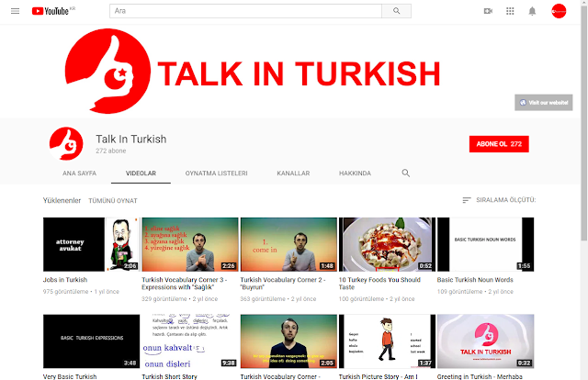Open Vocabulary Corner 3 Sağlık thumbnail
This screenshot has width=588, height=380.
(190, 244)
